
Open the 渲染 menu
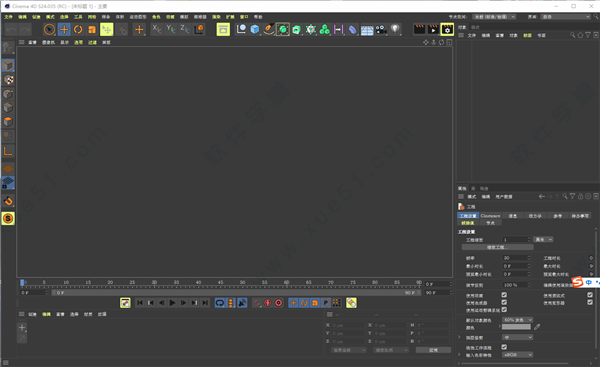click(x=216, y=17)
